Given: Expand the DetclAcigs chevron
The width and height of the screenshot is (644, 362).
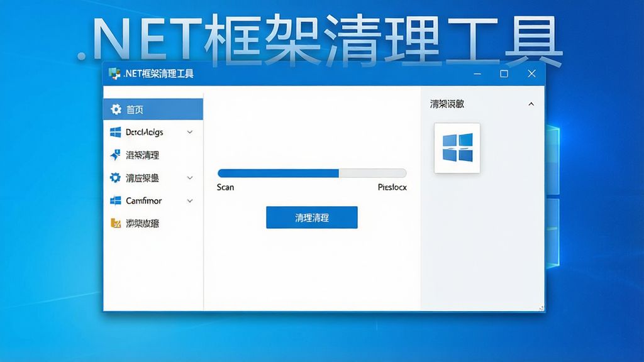Looking at the screenshot, I should pyautogui.click(x=190, y=132).
